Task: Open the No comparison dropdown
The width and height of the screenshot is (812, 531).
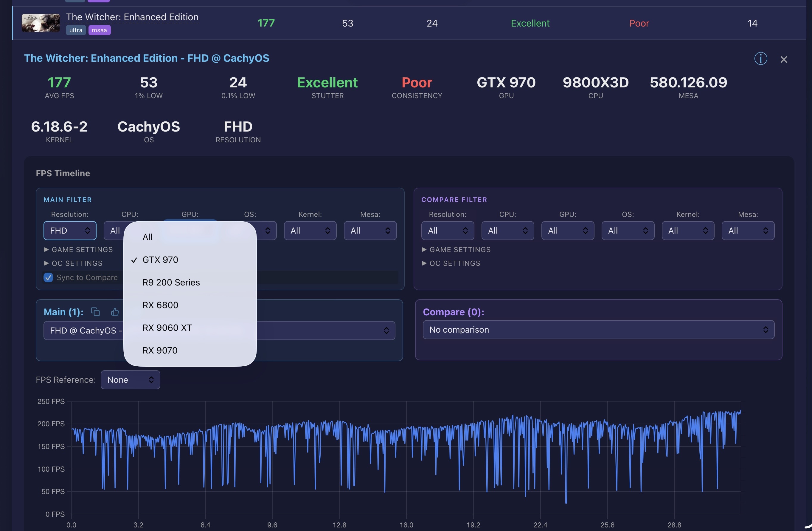Action: (598, 330)
